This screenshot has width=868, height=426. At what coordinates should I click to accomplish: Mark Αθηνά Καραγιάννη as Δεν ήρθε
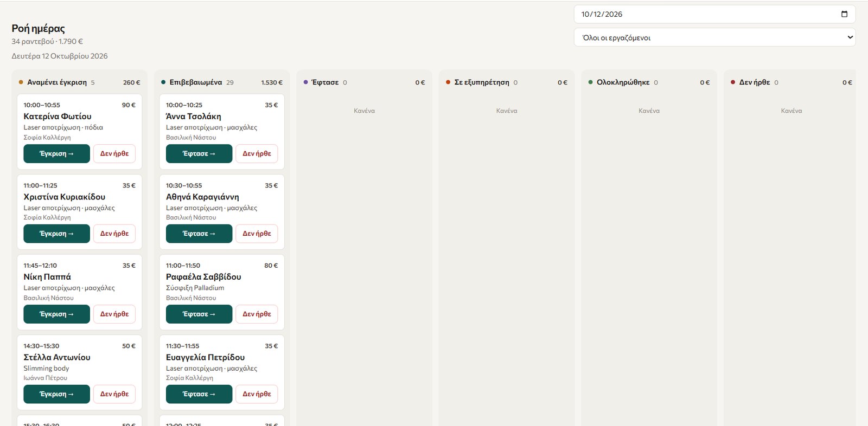(257, 234)
